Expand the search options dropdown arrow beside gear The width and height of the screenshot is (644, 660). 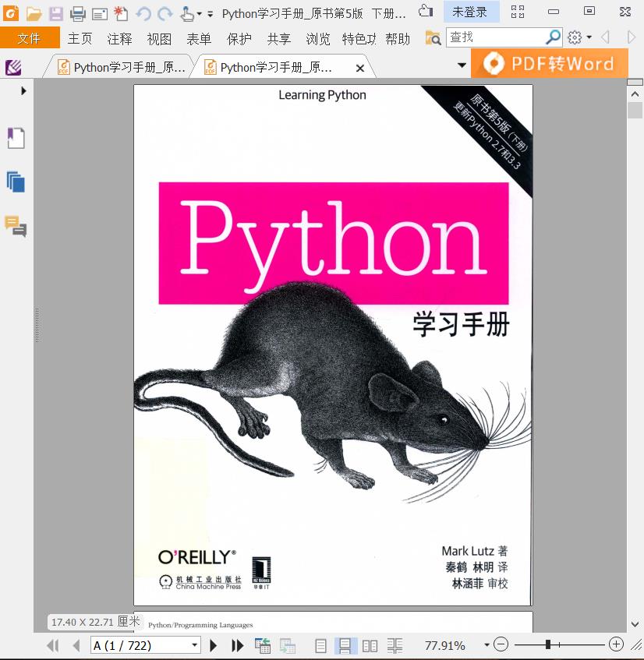tap(589, 37)
